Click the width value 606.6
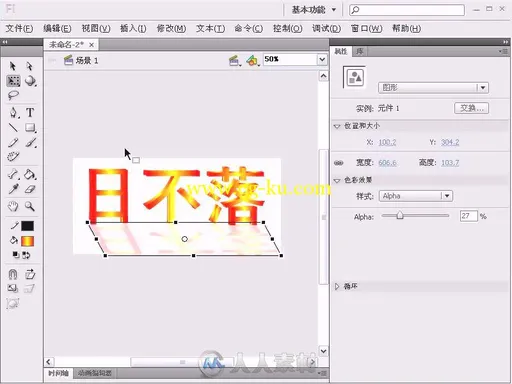The image size is (512, 384). 387,163
